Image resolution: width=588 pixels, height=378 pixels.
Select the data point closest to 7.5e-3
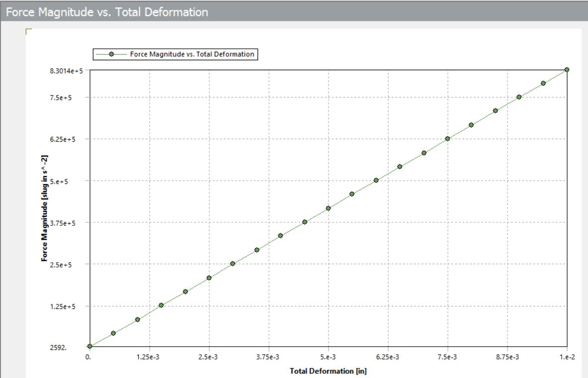pyautogui.click(x=447, y=138)
